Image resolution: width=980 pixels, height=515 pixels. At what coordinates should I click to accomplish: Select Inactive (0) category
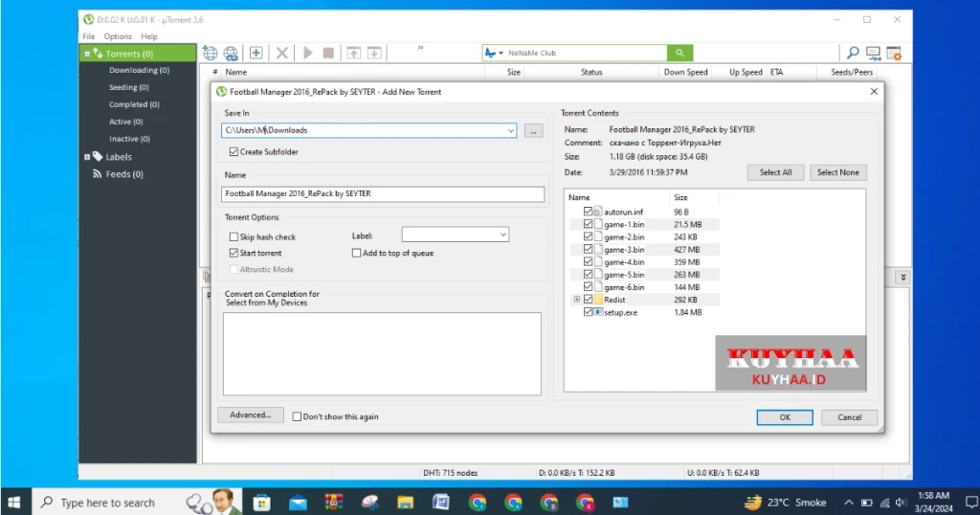[x=129, y=139]
